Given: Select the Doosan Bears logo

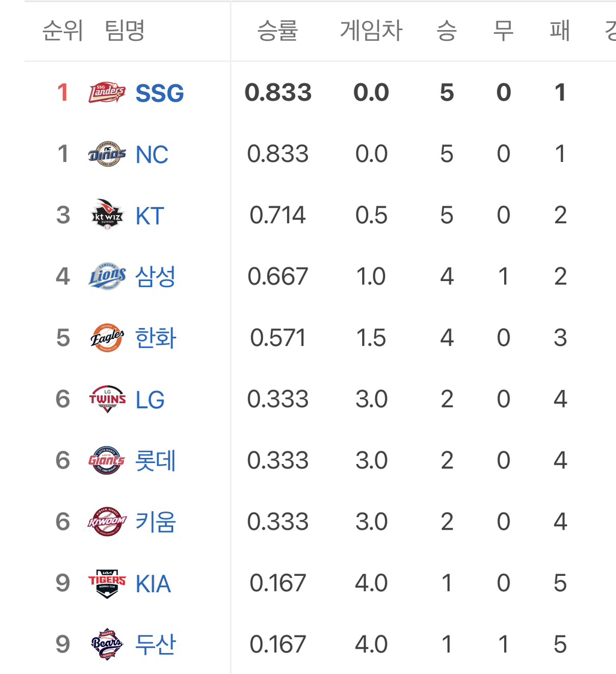Looking at the screenshot, I should [x=107, y=645].
